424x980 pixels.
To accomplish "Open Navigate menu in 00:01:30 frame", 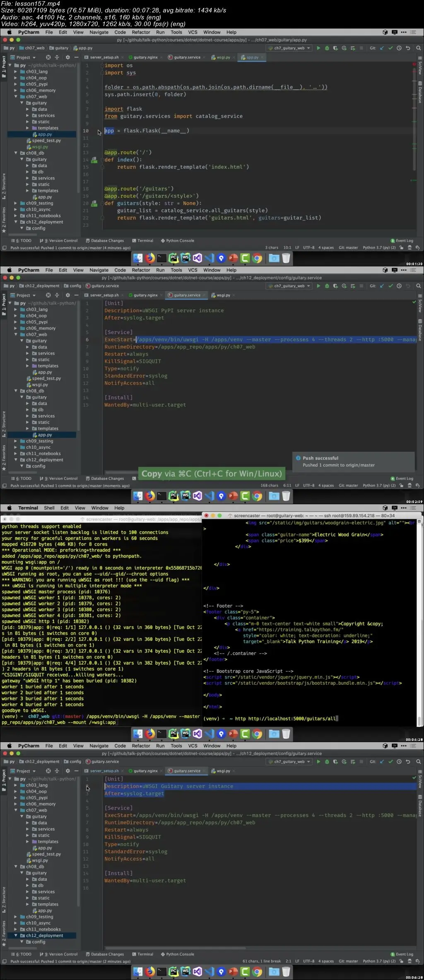I will pos(99,32).
